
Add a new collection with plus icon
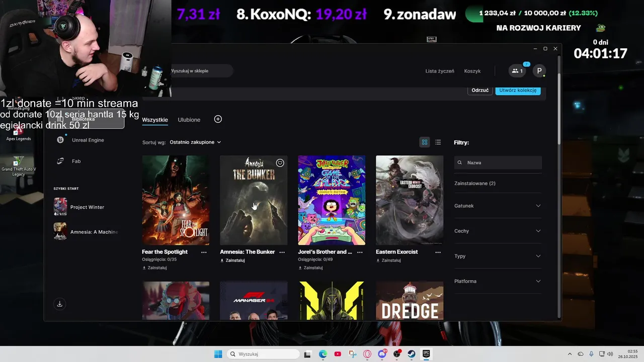coord(218,119)
